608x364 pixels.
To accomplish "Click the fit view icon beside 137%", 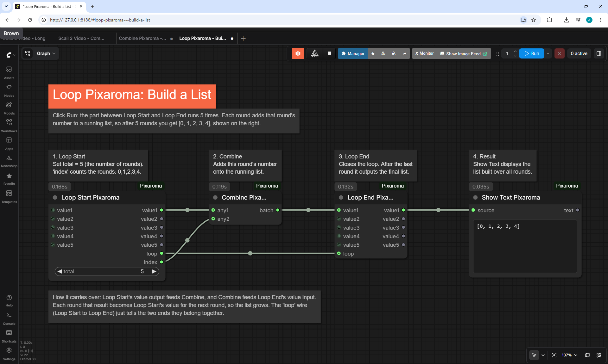I will click(x=554, y=355).
